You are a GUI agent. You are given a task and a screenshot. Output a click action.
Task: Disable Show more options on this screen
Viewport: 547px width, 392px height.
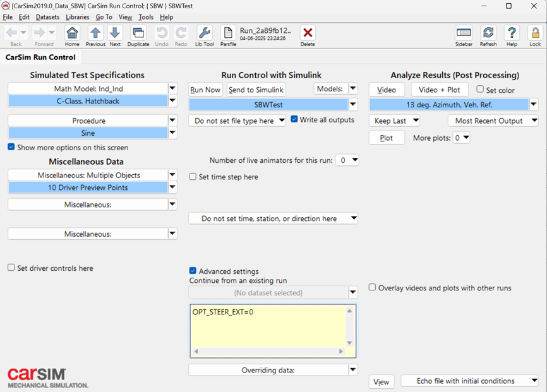(x=11, y=147)
